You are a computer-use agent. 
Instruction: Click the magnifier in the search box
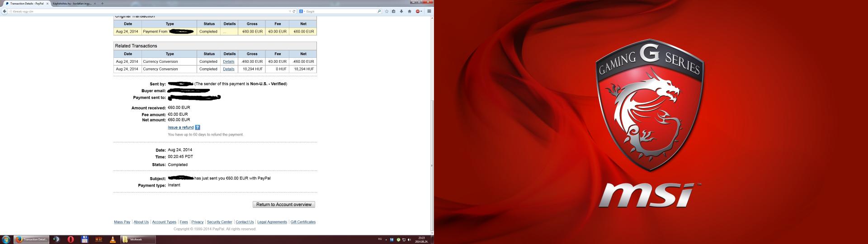click(379, 11)
